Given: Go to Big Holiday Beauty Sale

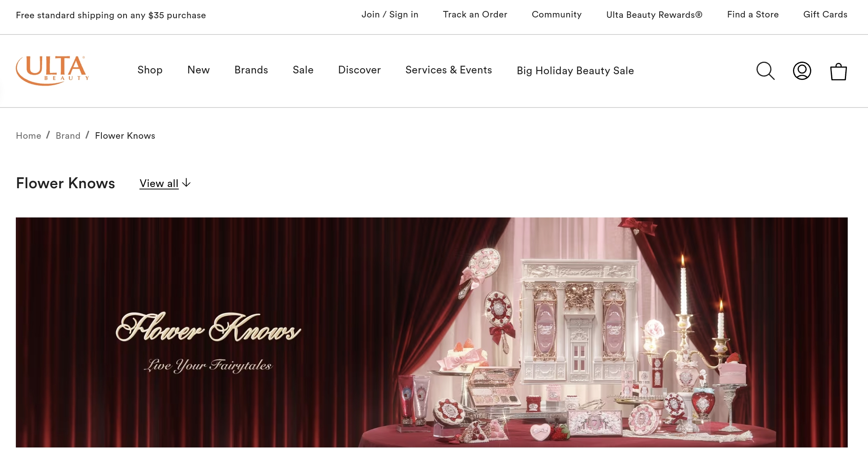Looking at the screenshot, I should click(575, 71).
